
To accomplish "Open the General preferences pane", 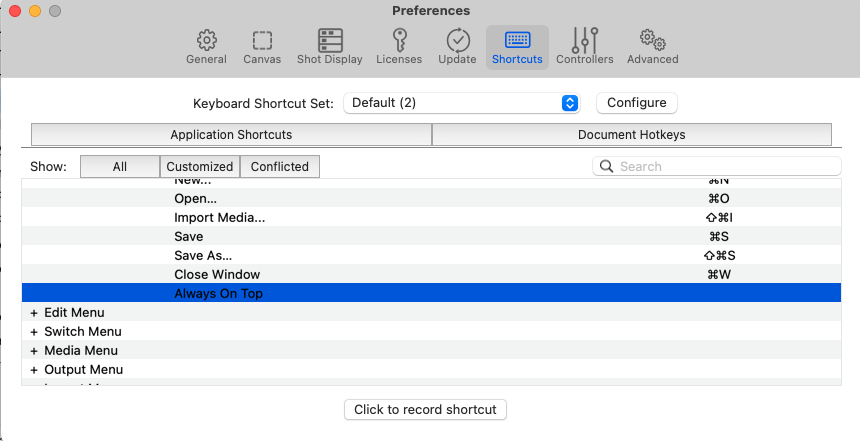I will coord(206,47).
